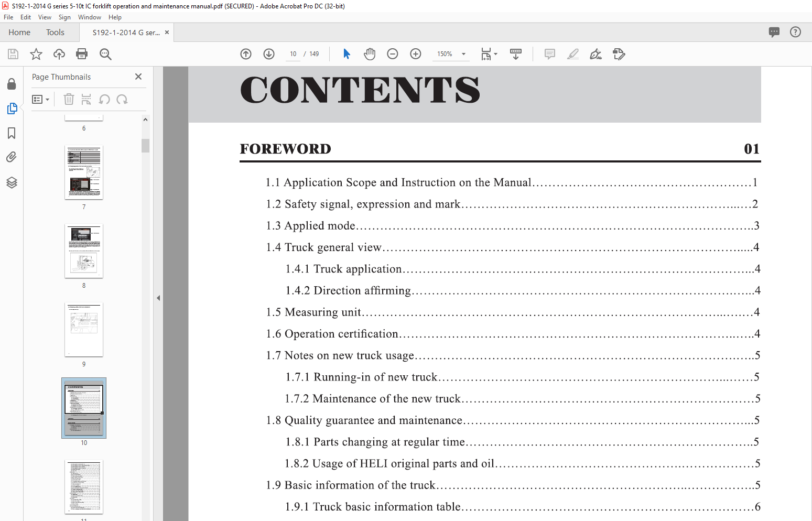
Task: Open the Window menu
Action: 90,17
